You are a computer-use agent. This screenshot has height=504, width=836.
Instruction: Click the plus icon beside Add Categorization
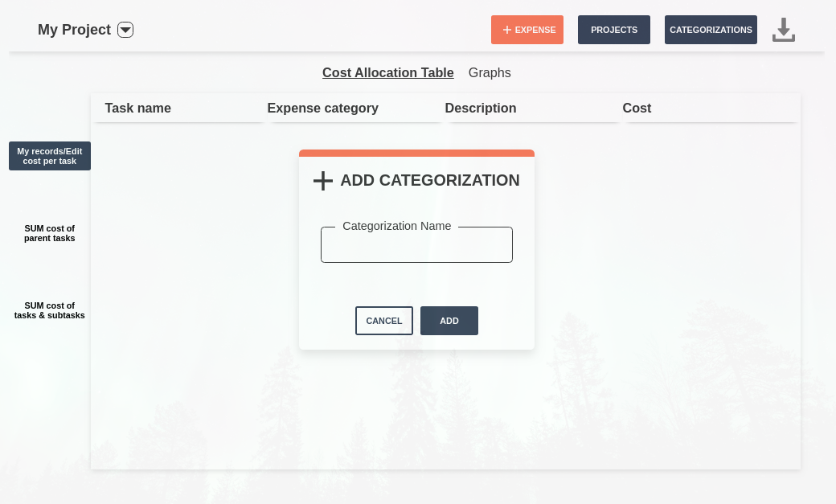(323, 181)
